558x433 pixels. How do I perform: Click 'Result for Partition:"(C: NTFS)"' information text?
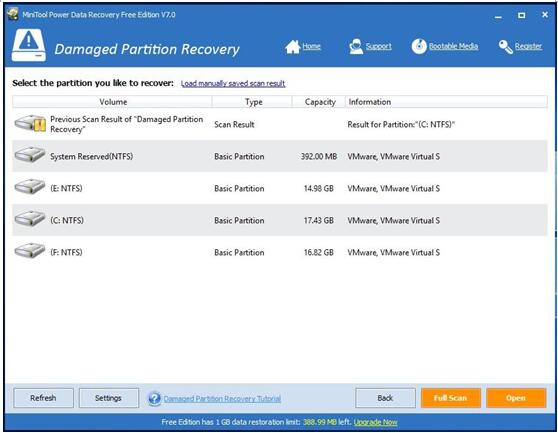pos(401,125)
